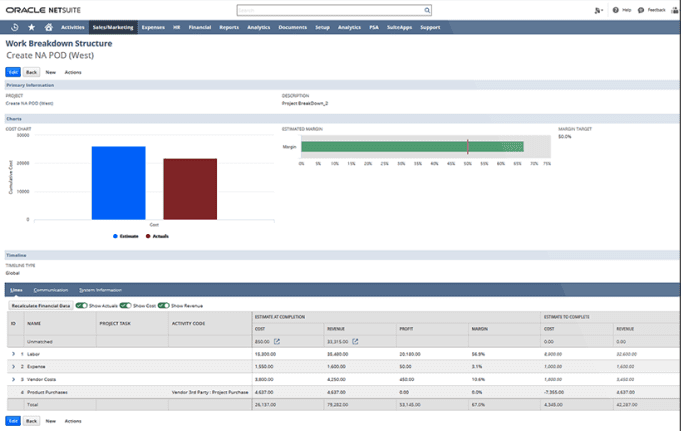Click the Recalculate Financial Data button

tap(39, 304)
